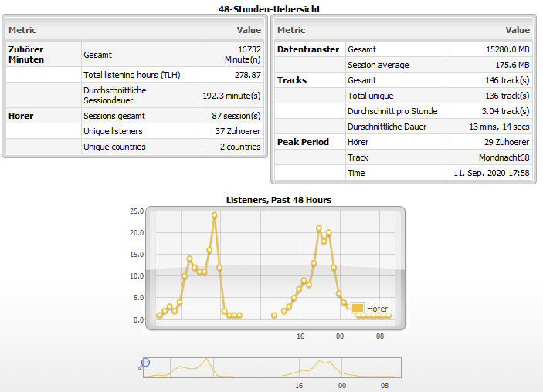
Task: Click the 48-Stunden-Uebersicht heading
Action: (270, 9)
